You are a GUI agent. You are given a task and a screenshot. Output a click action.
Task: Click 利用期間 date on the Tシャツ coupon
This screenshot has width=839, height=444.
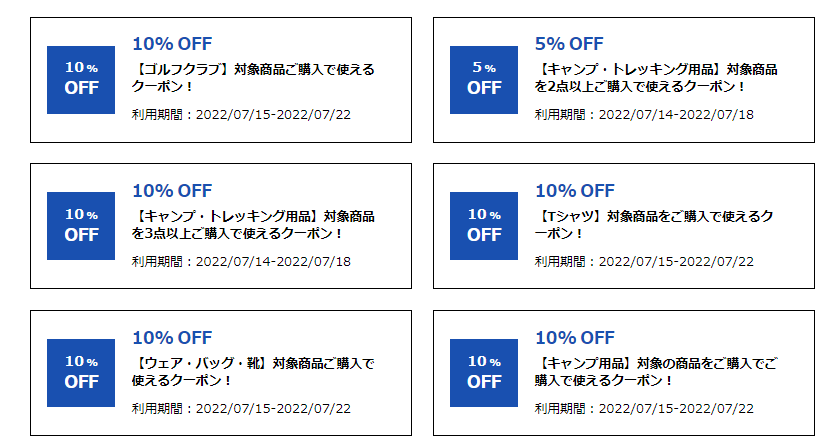click(x=644, y=262)
